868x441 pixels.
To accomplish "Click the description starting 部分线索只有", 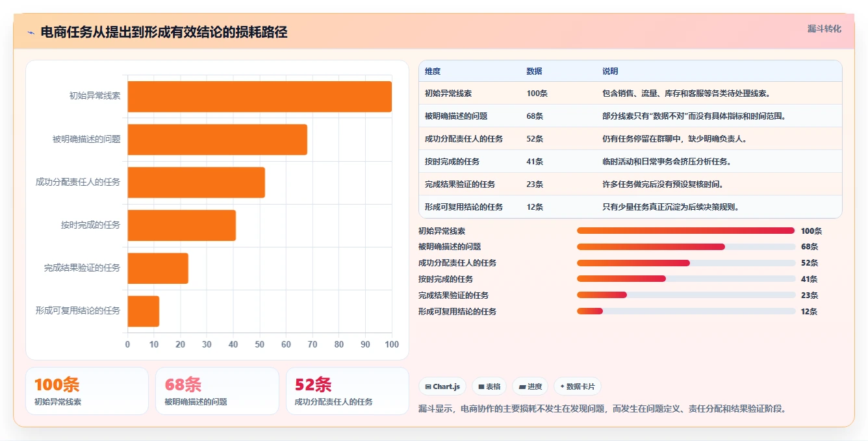I will pyautogui.click(x=694, y=116).
